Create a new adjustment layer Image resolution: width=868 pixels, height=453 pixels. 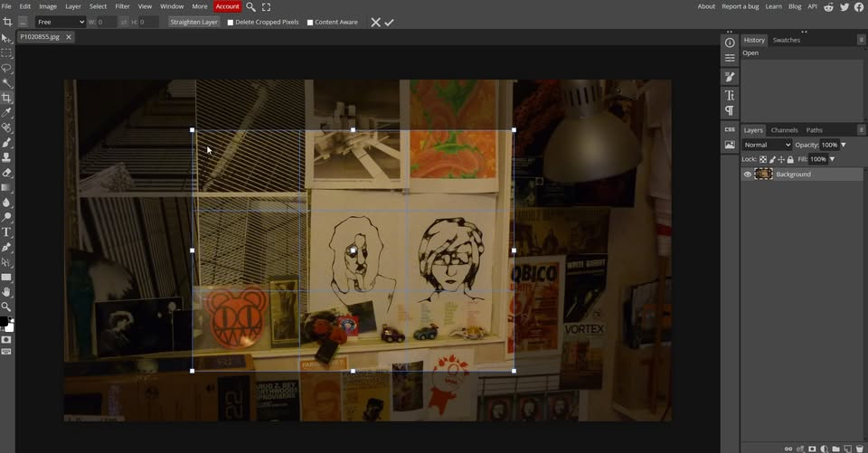click(824, 448)
